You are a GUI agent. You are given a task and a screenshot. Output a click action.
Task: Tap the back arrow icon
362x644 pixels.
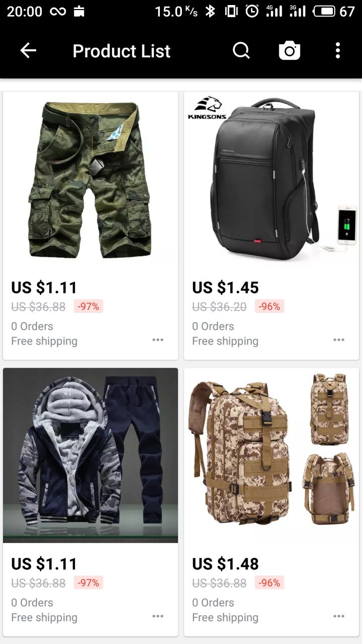click(28, 51)
